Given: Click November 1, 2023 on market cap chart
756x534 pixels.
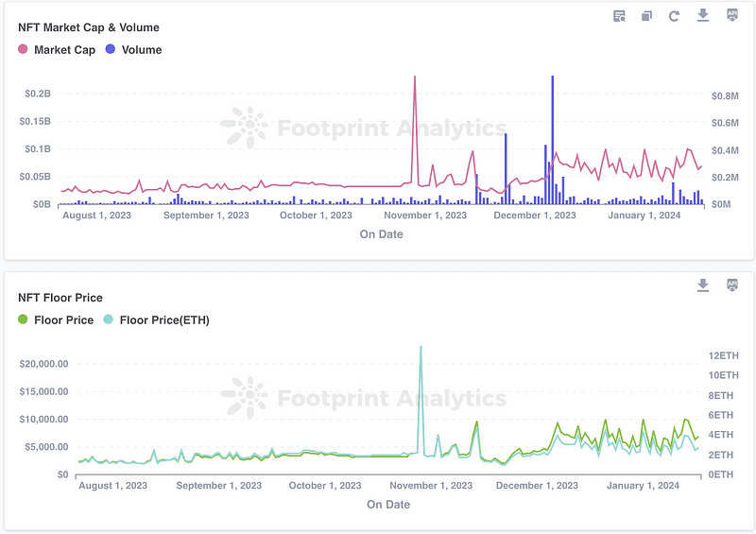Looking at the screenshot, I should 425,215.
